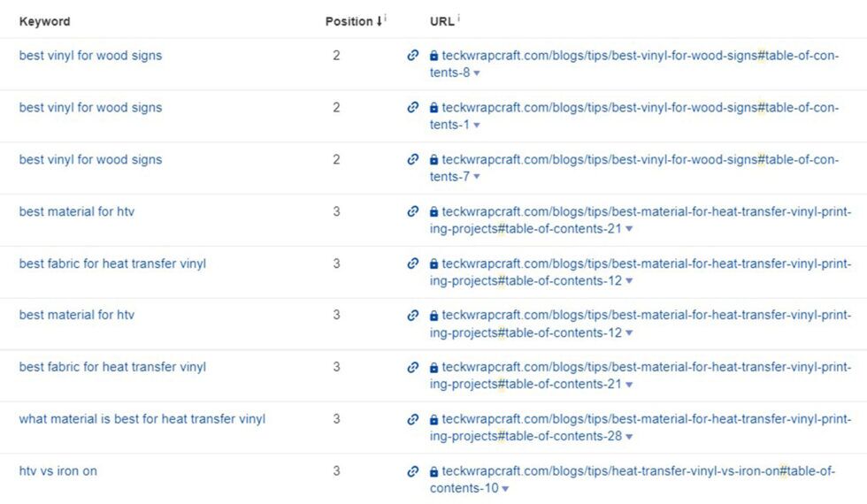Image resolution: width=867 pixels, height=504 pixels.
Task: Click lock icon on table-of-contents-1 URL
Action: point(434,107)
